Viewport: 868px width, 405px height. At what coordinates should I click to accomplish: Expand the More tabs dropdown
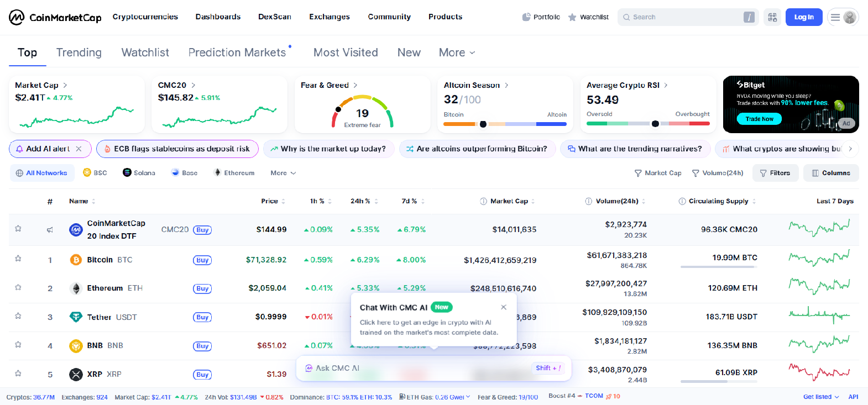point(457,52)
